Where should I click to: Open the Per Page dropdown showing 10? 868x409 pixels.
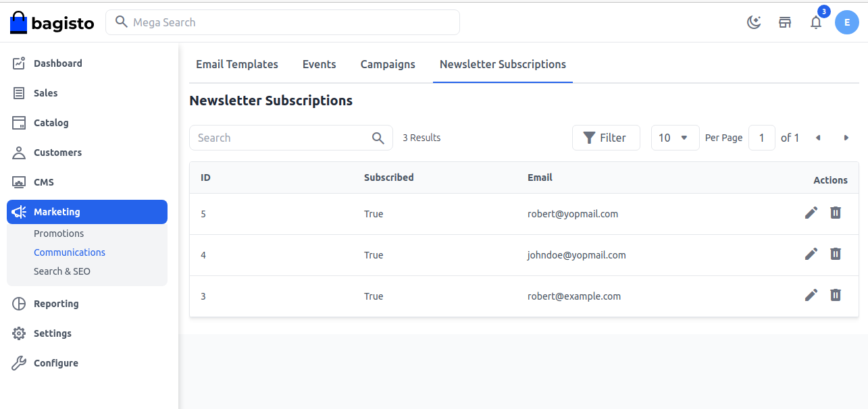click(x=675, y=138)
